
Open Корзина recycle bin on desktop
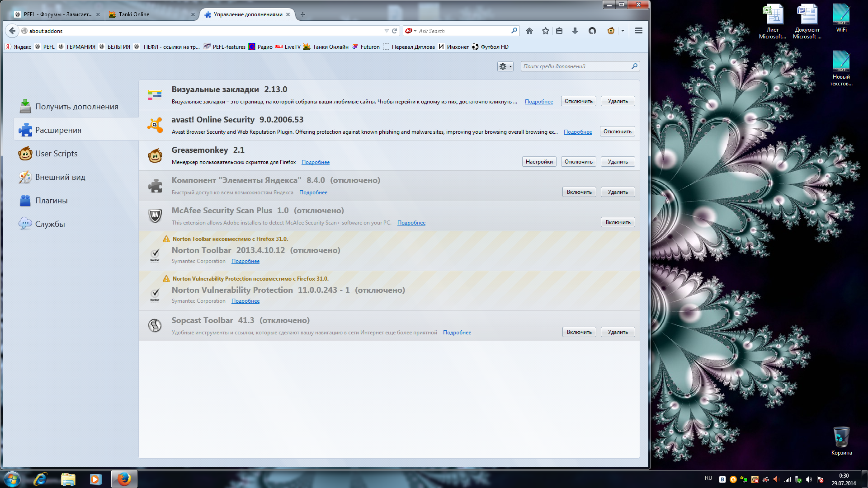tap(841, 441)
